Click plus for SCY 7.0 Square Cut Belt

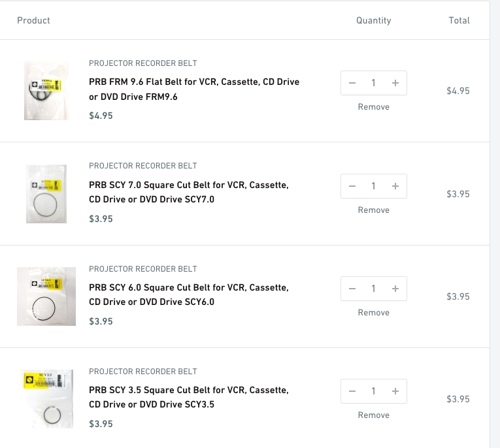point(395,186)
